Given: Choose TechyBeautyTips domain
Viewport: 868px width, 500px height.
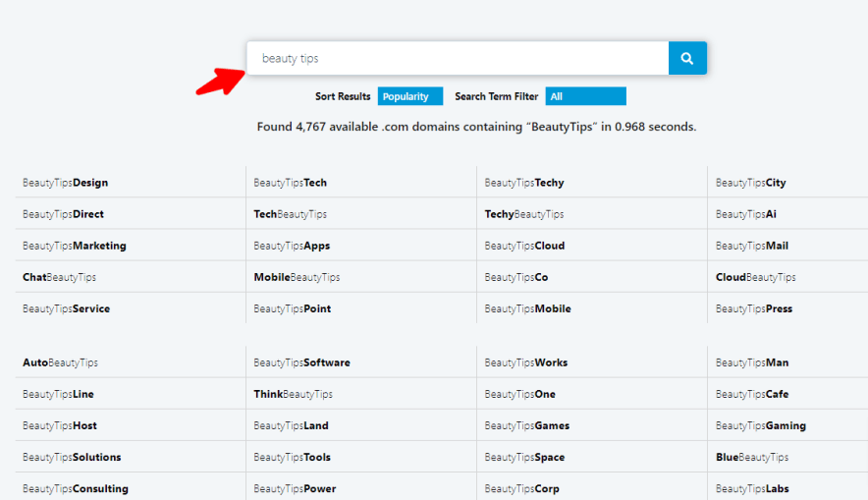Looking at the screenshot, I should click(524, 214).
